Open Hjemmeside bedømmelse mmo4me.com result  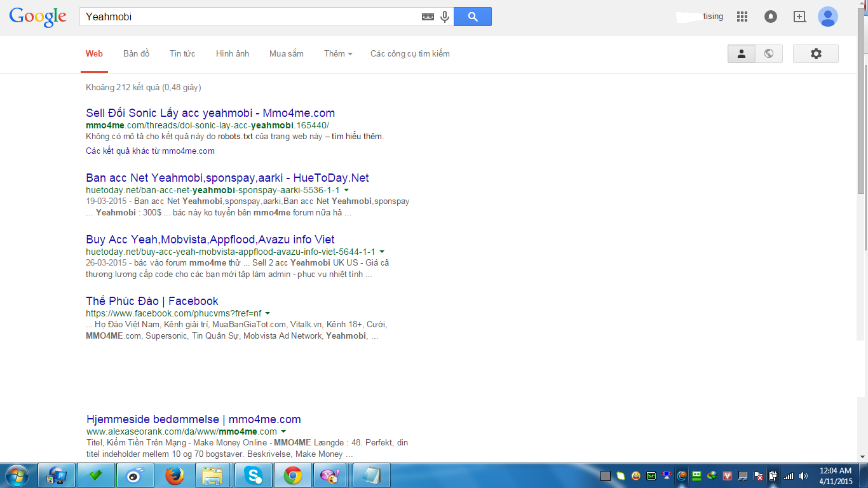click(194, 419)
